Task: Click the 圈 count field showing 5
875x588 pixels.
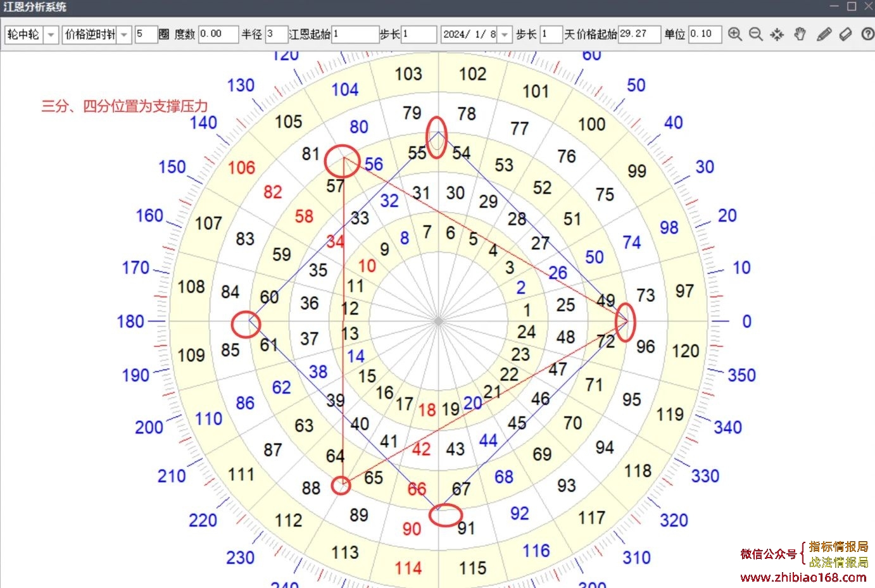Action: tap(146, 34)
